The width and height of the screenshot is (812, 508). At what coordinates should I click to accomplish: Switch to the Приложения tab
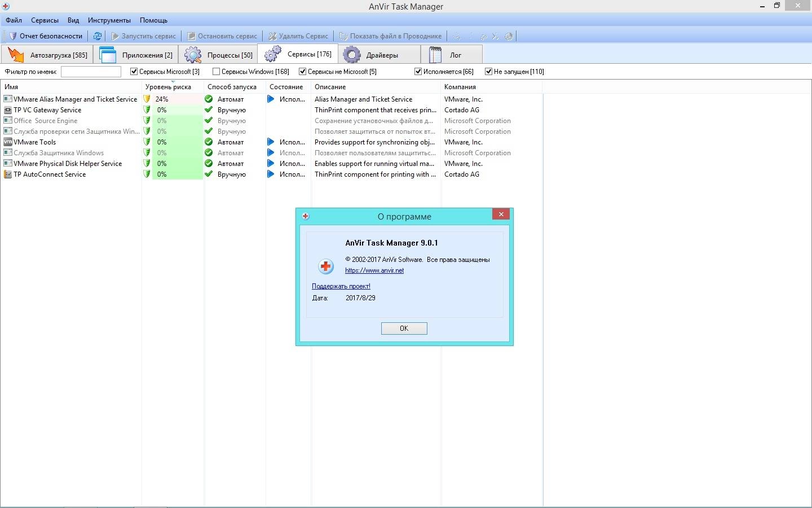pyautogui.click(x=136, y=55)
